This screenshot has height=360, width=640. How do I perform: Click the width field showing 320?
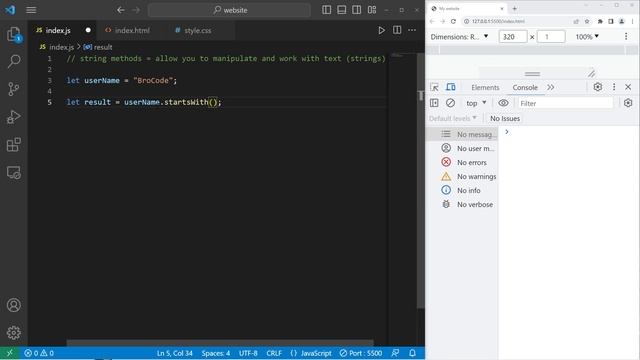(x=513, y=37)
